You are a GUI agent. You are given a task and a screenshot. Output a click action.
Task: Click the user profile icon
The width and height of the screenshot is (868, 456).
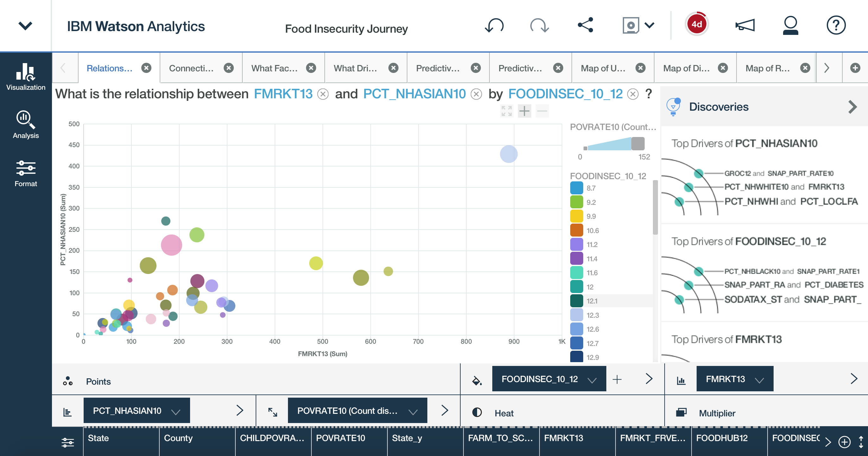tap(790, 25)
